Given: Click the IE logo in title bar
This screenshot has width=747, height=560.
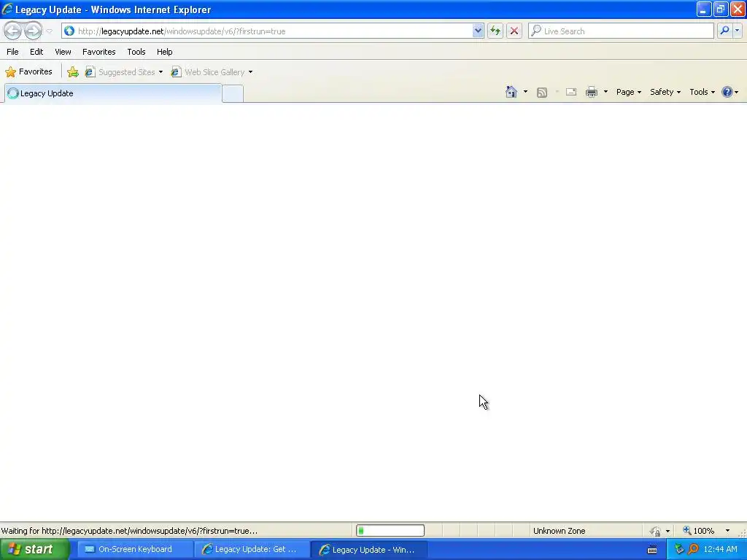Looking at the screenshot, I should (7, 9).
